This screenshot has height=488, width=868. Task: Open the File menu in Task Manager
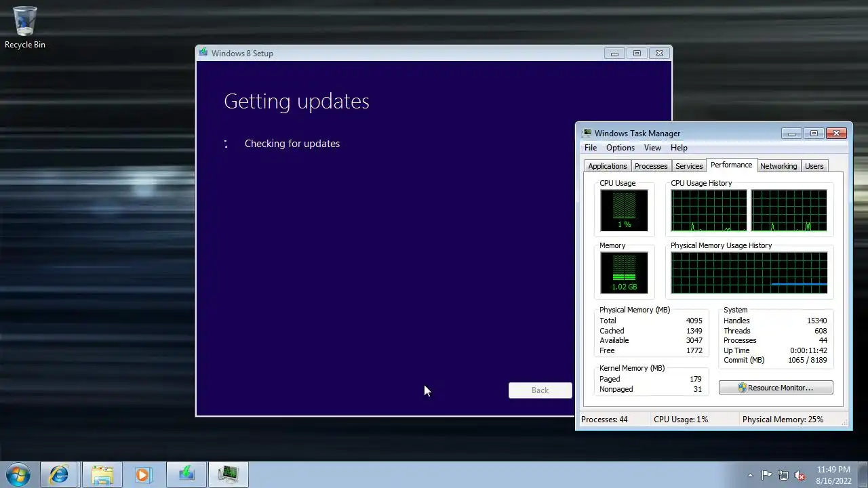click(591, 148)
